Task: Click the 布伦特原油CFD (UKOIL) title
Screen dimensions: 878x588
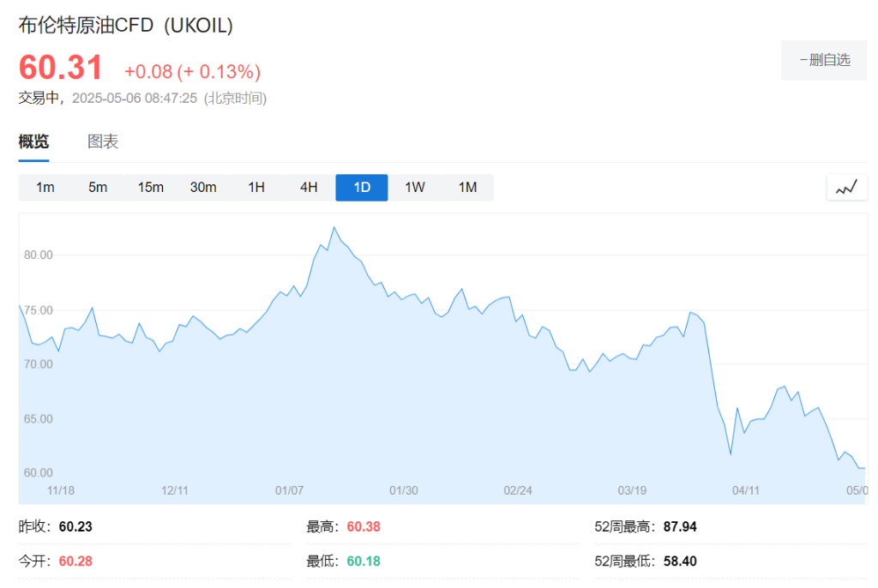Action: tap(126, 26)
